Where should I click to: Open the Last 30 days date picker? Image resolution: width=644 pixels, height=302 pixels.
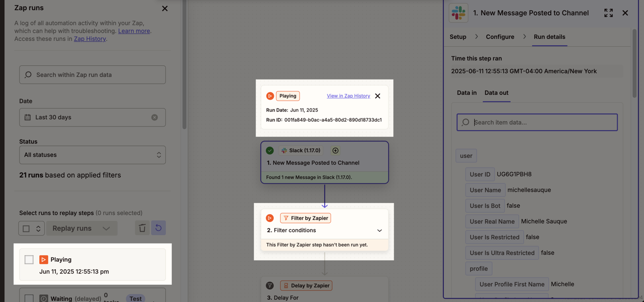(x=92, y=117)
